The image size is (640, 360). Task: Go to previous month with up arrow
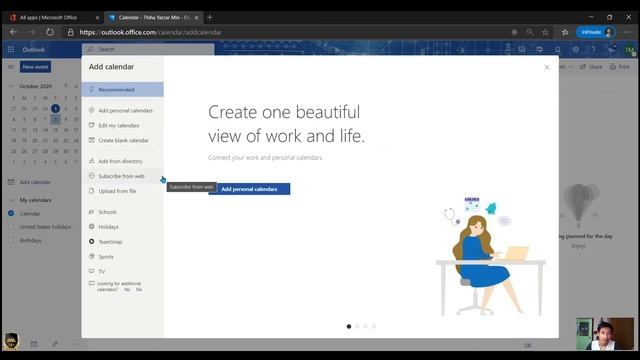(65, 86)
